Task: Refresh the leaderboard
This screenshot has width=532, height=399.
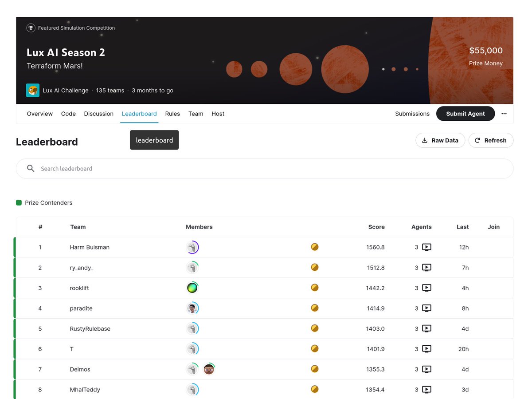Action: pos(491,140)
